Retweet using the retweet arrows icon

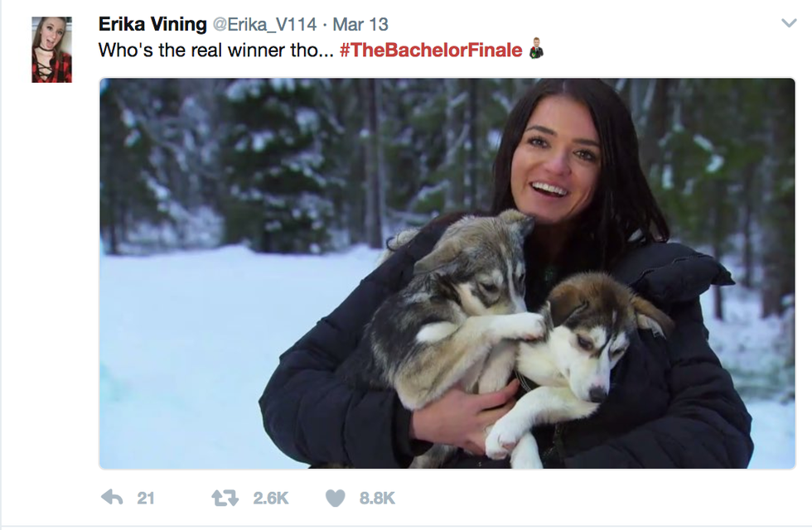[x=225, y=498]
